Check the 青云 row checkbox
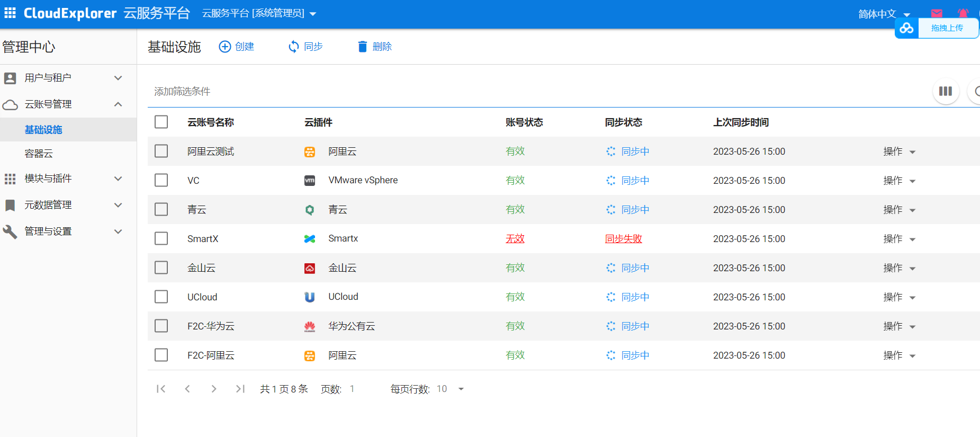 161,209
